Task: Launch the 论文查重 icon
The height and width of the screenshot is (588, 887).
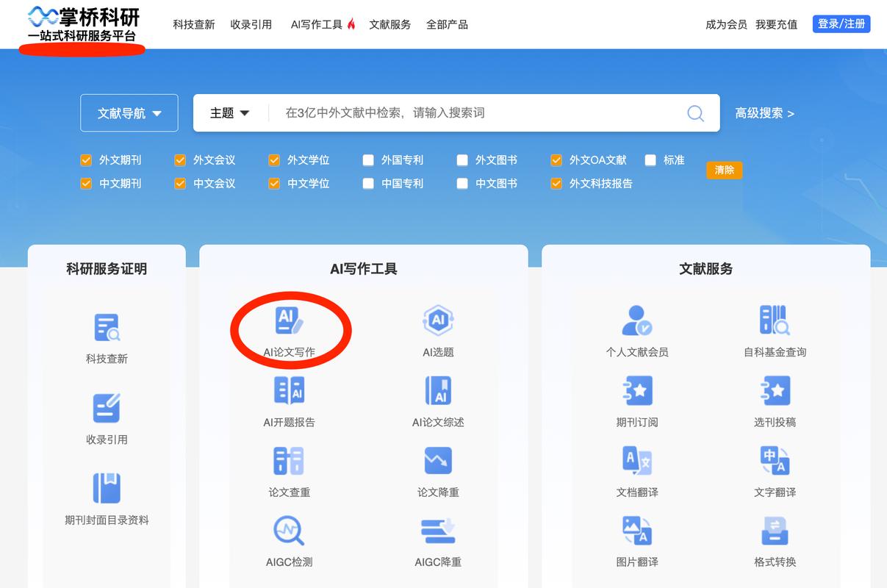Action: pos(289,461)
